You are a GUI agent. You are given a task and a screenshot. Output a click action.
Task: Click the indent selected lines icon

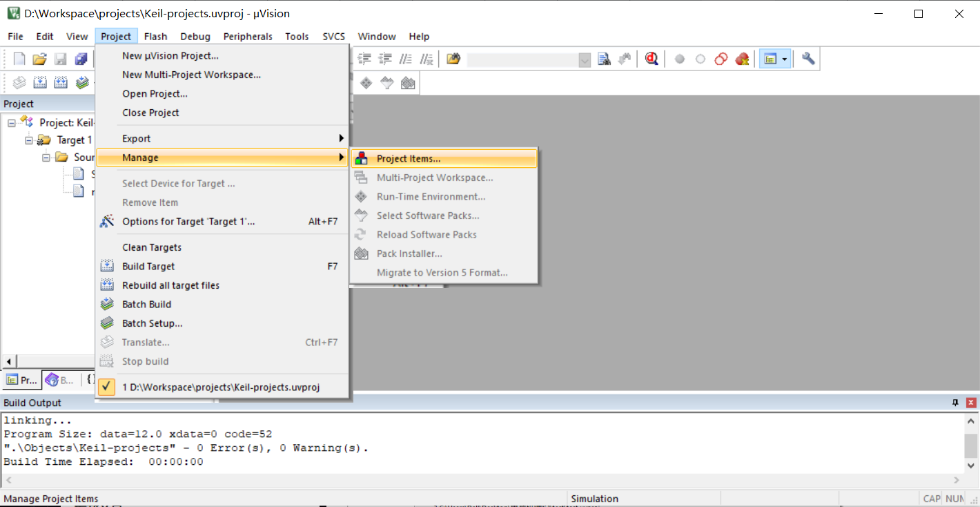(364, 59)
